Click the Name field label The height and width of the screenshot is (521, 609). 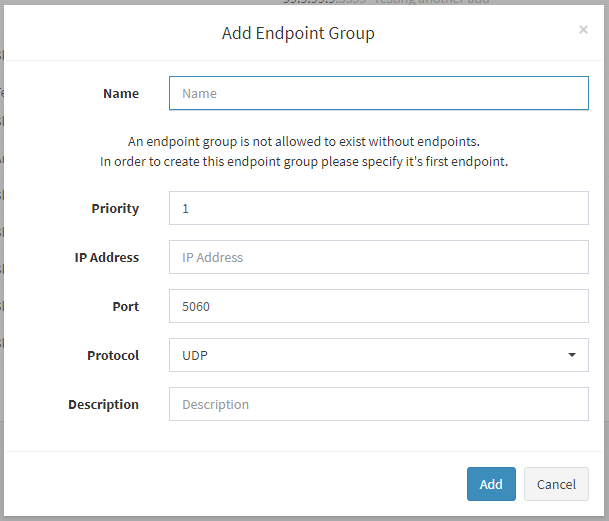[121, 94]
